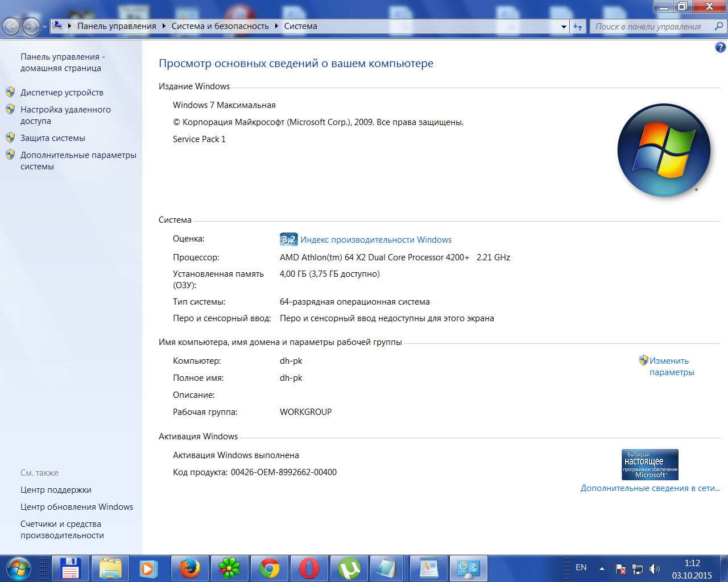Open help with the question mark icon
Screen dimensions: 728x582
coord(721,48)
